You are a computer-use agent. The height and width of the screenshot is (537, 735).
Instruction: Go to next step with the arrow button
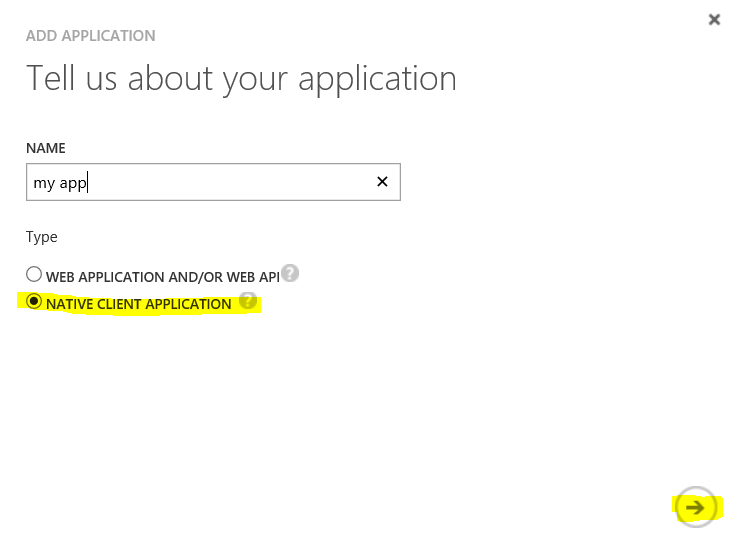click(696, 507)
